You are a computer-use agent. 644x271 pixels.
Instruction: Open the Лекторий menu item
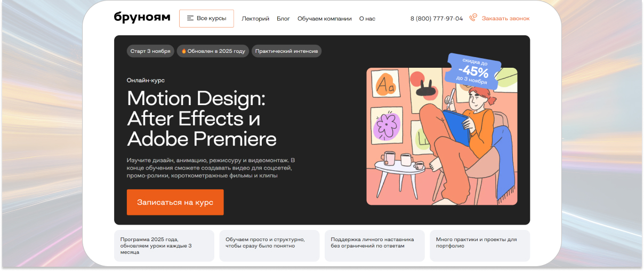pyautogui.click(x=255, y=19)
